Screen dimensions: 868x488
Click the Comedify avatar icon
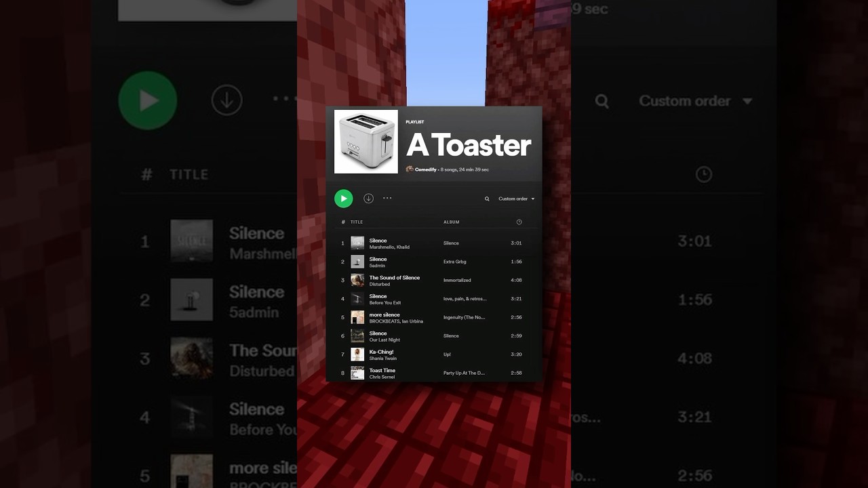(x=410, y=169)
